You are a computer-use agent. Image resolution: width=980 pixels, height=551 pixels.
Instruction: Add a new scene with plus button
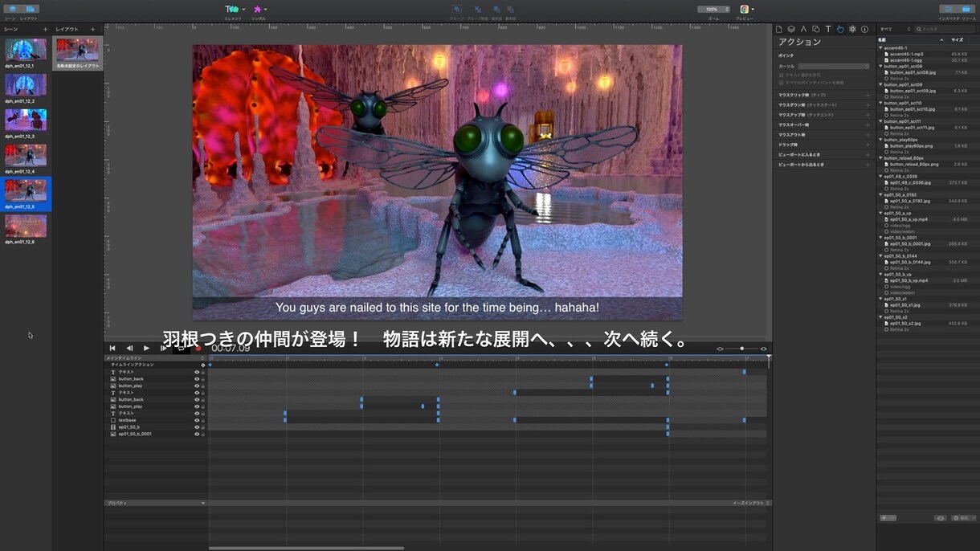coord(45,29)
